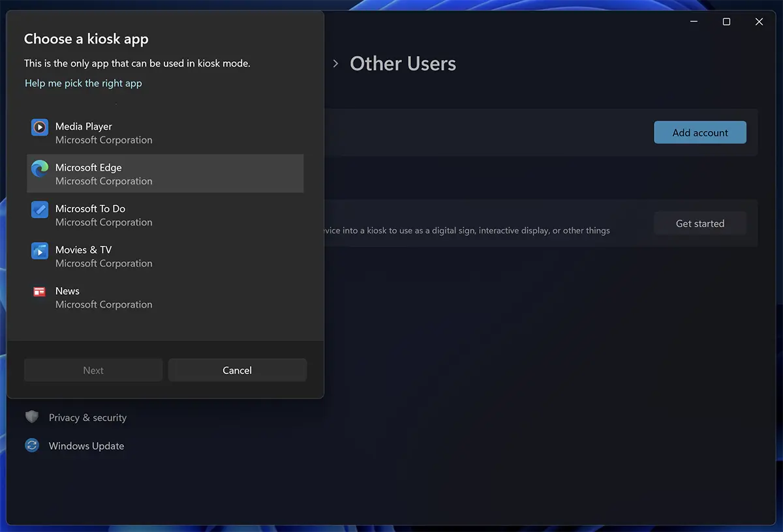
Task: Open the Privacy & security shield icon
Action: (32, 417)
